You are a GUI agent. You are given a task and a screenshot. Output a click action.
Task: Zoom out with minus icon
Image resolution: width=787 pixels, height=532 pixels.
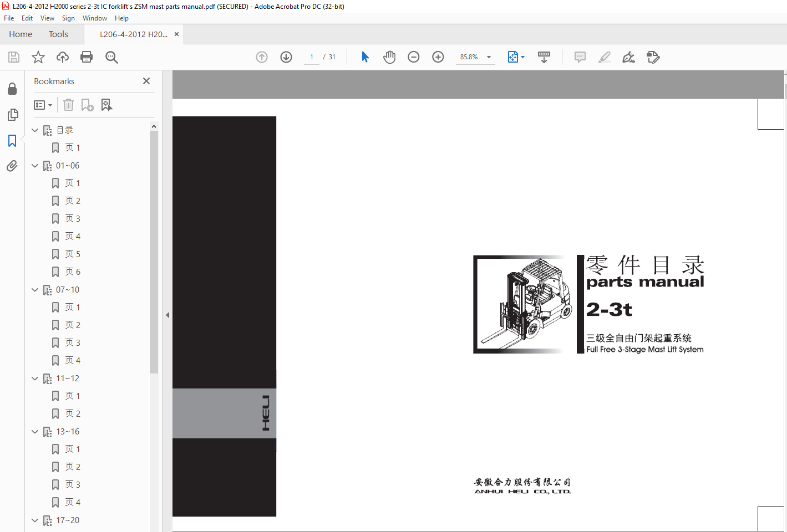tap(414, 57)
